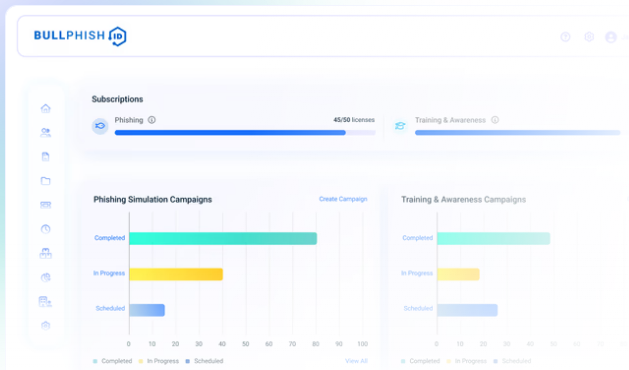Image resolution: width=629 pixels, height=370 pixels.
Task: Toggle In Progress legend in phishing chart
Action: coord(159,361)
